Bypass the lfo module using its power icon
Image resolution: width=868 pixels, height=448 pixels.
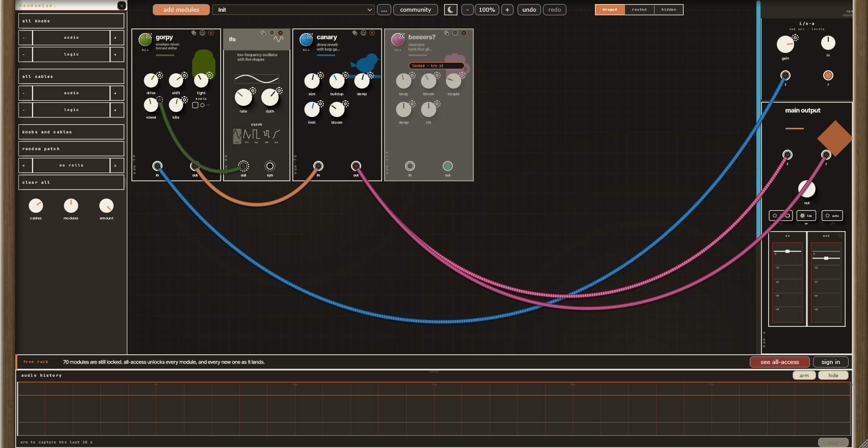272,33
